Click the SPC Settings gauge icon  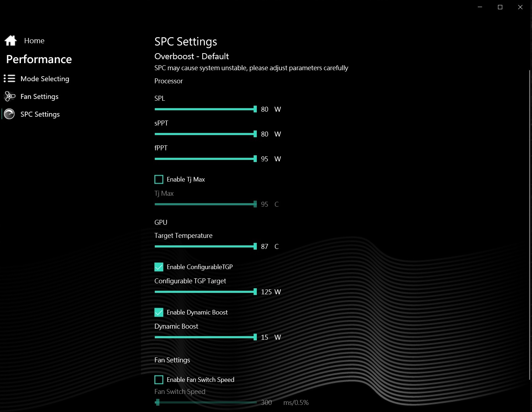[10, 114]
